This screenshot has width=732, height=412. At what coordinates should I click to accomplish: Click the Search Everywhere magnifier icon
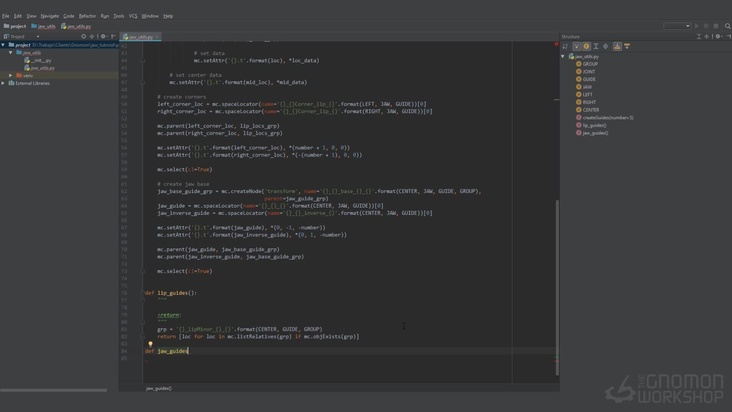pos(727,26)
